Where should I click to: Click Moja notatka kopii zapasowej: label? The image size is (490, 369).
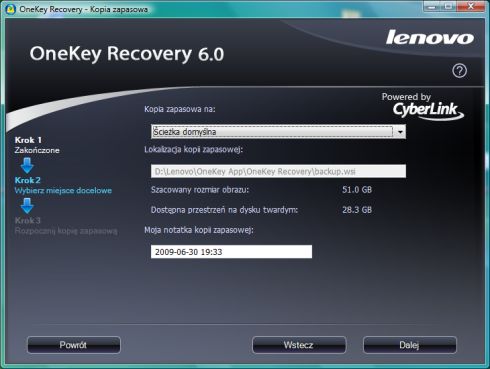pos(199,230)
